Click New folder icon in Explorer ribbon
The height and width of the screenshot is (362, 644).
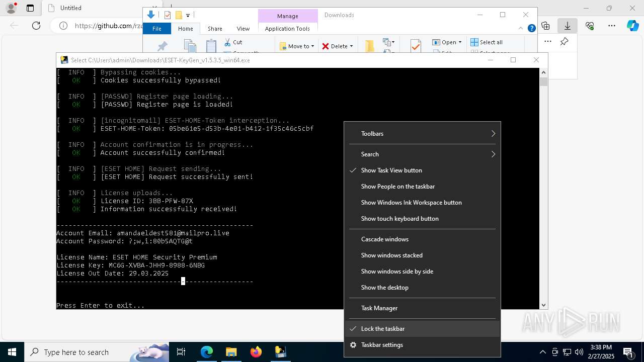(370, 46)
